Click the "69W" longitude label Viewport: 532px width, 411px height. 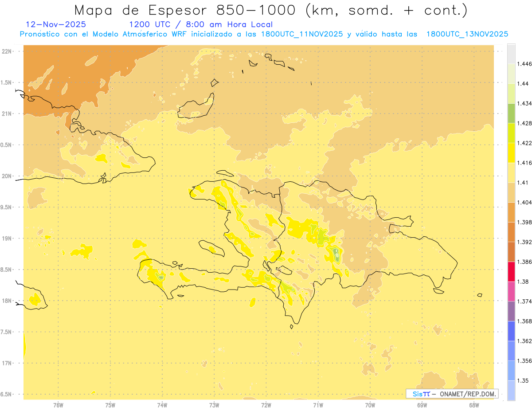tap(422, 405)
